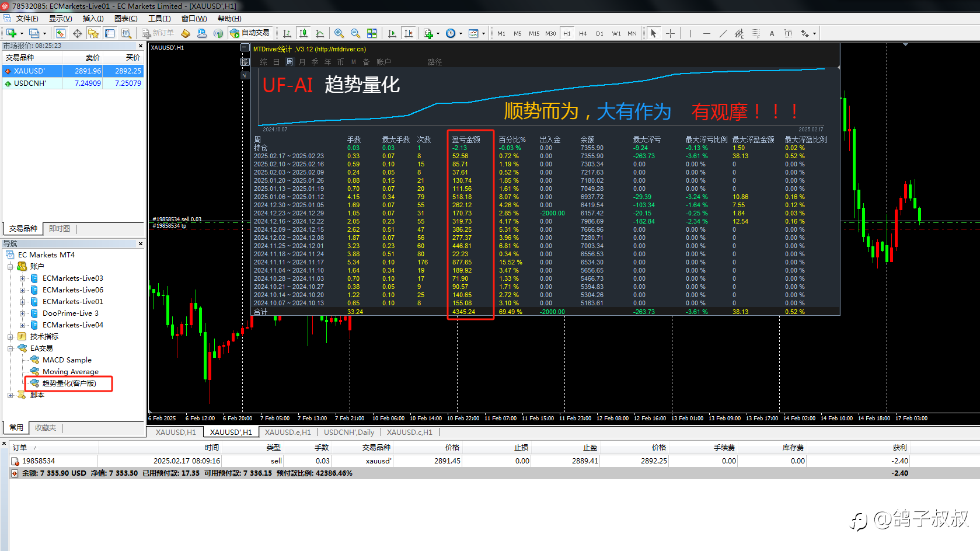Screen dimensions: 980x551
Task: Open the 插入(I) menu
Action: [93, 19]
